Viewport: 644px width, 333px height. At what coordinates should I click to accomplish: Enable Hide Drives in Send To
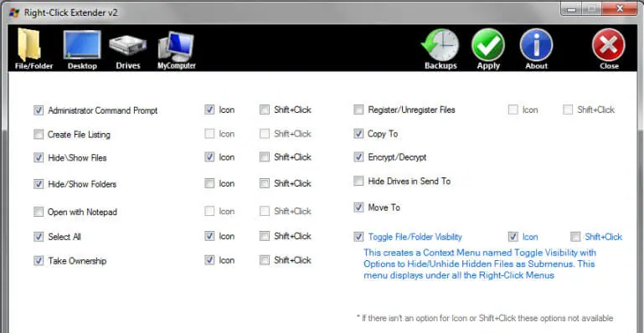tap(358, 181)
